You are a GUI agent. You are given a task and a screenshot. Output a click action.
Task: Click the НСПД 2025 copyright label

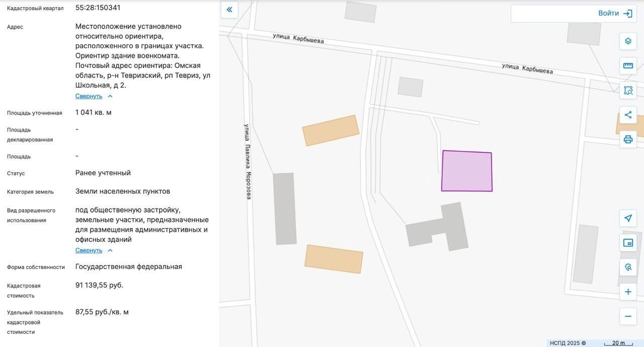[x=568, y=343]
